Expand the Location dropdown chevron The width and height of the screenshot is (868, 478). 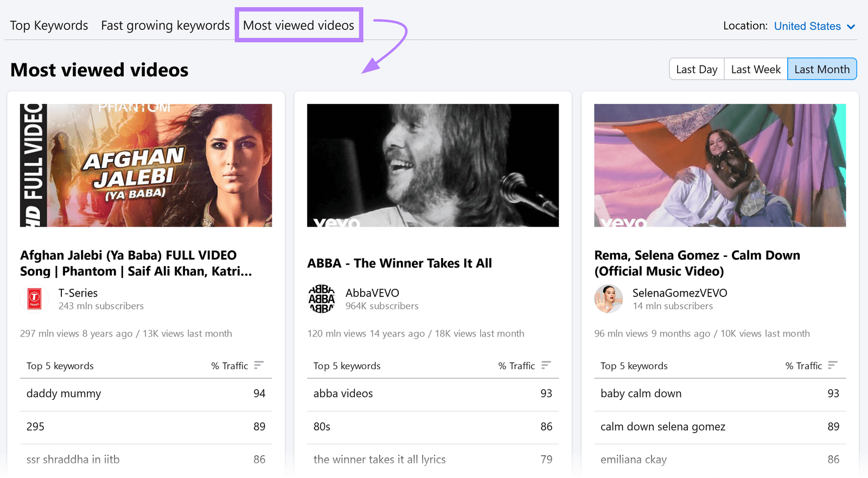click(851, 27)
